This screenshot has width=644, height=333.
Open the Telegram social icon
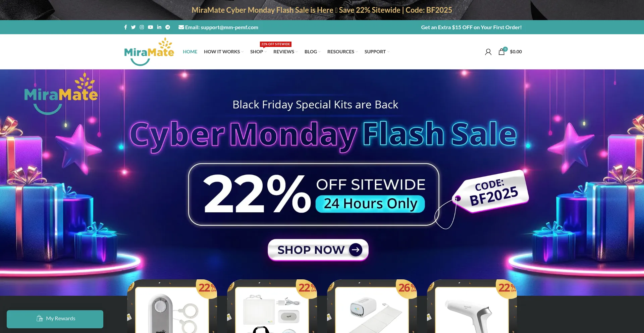click(168, 27)
